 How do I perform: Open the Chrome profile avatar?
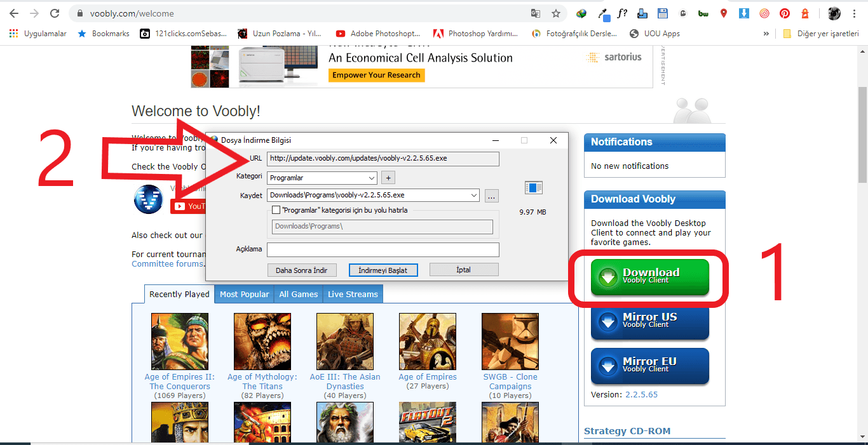point(834,13)
